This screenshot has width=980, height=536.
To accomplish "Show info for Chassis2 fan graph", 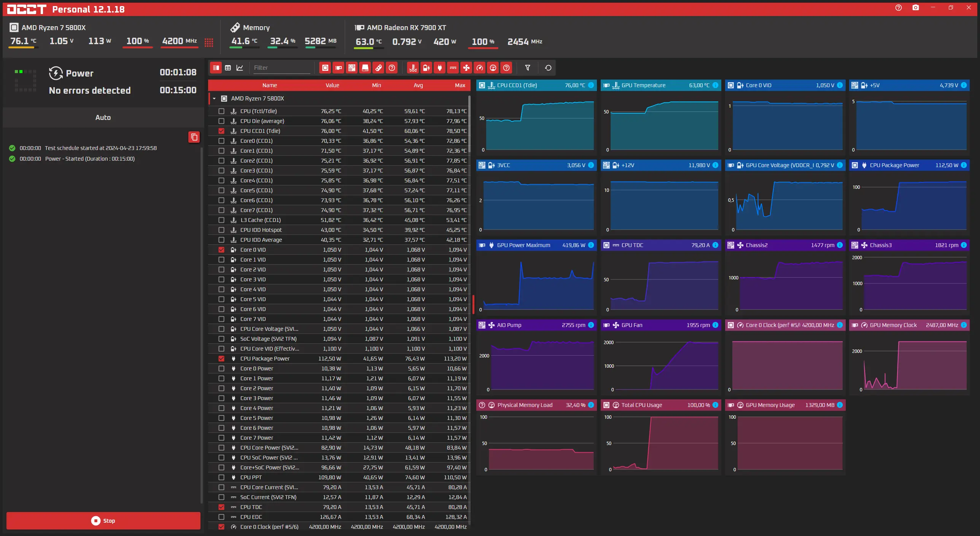I will (x=840, y=245).
